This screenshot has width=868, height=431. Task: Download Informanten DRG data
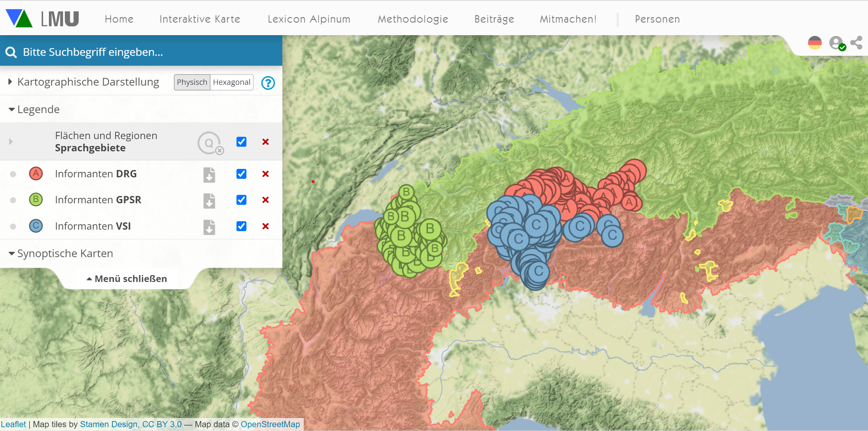click(209, 175)
